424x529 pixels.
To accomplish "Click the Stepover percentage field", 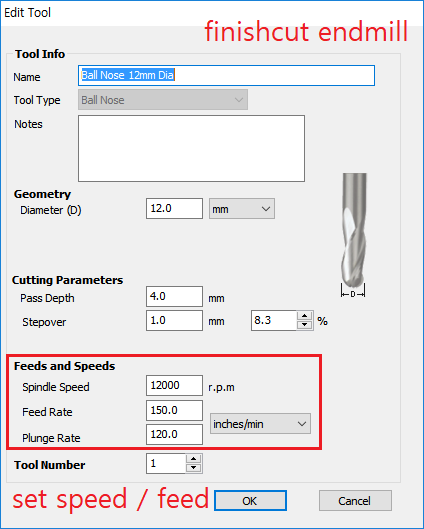I will pos(274,321).
